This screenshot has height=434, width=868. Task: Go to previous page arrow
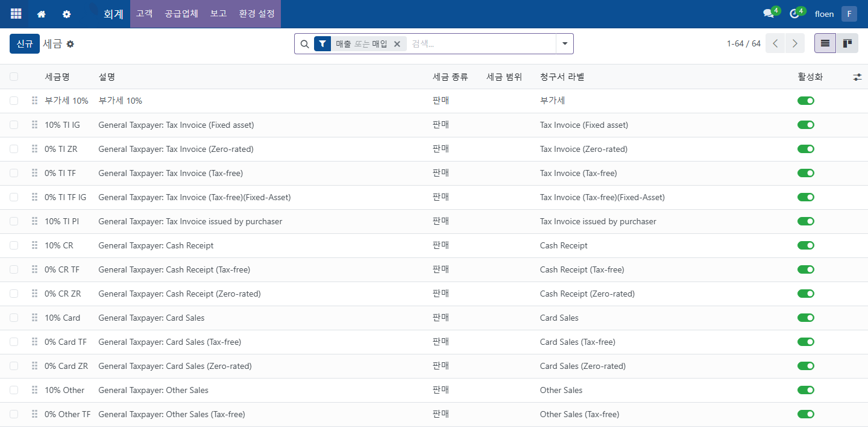[x=775, y=43]
